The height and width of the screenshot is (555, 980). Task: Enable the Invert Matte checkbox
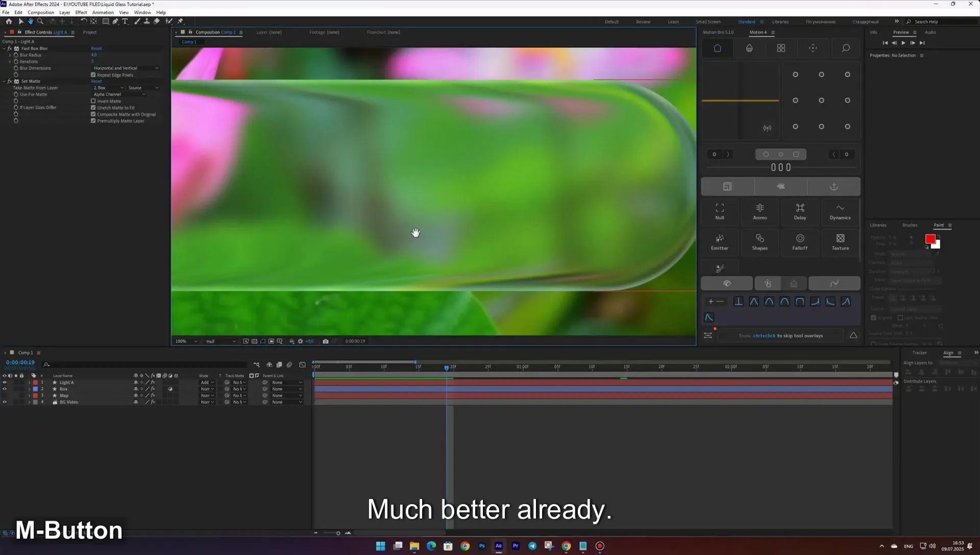[x=93, y=101]
